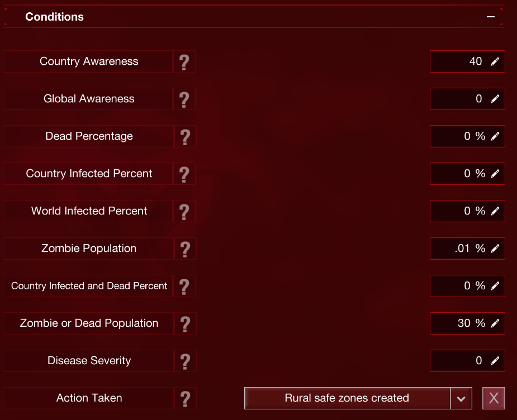Open help for Global Awareness

(x=184, y=99)
